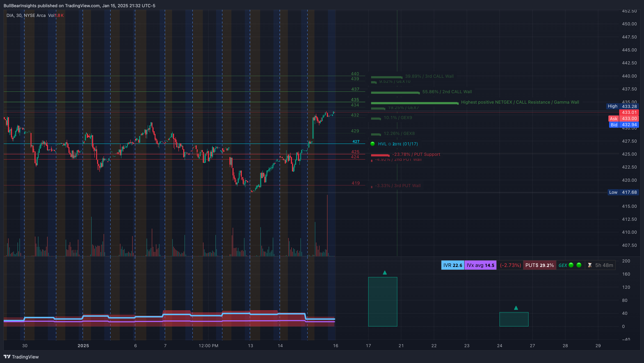Click the triangle above the short green bar

pos(516,308)
